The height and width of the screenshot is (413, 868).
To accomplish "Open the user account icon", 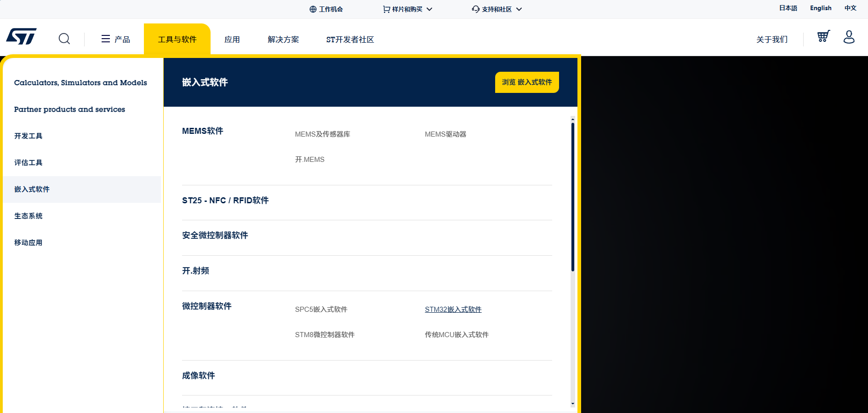I will tap(849, 37).
